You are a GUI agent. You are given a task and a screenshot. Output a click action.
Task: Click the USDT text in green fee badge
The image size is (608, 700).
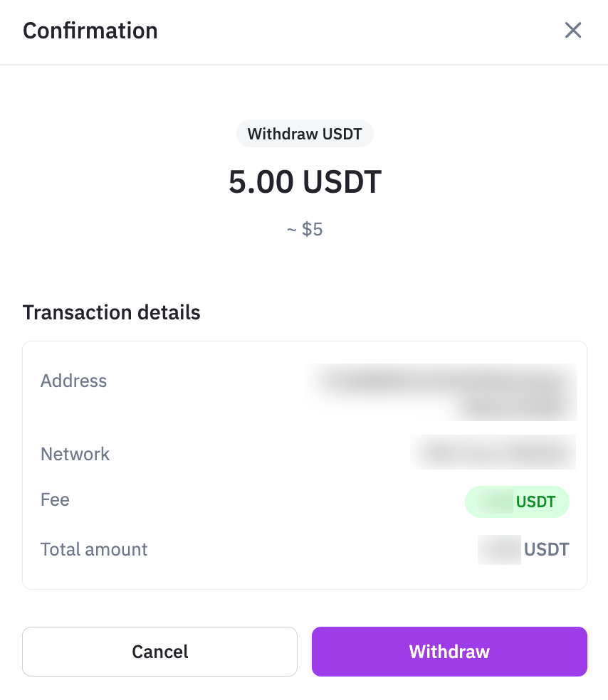(x=535, y=502)
